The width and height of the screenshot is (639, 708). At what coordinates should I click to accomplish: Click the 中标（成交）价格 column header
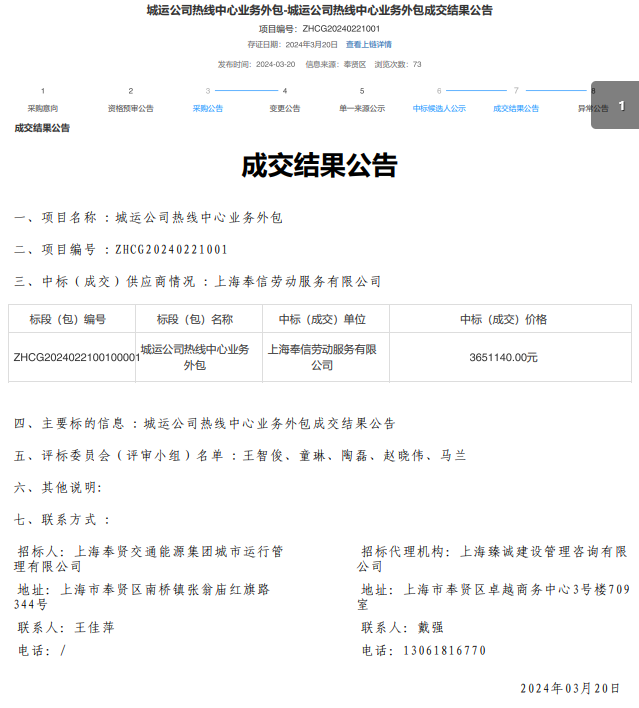503,320
